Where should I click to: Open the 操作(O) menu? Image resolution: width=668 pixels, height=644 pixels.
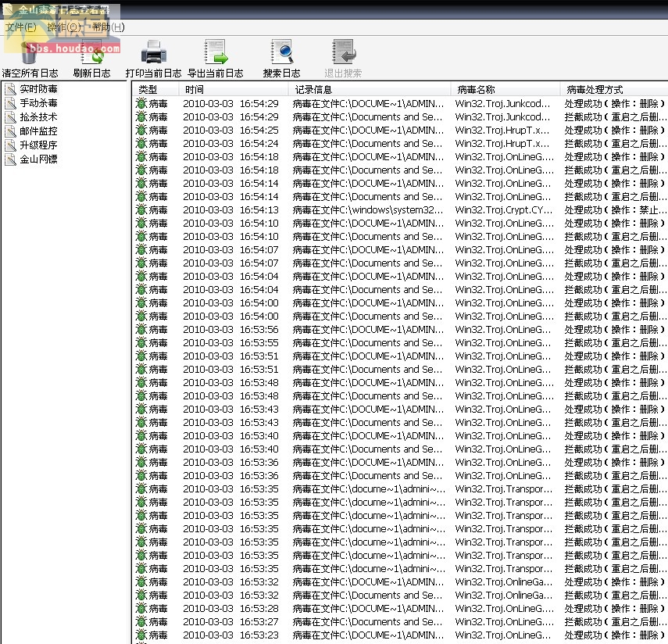[x=64, y=27]
